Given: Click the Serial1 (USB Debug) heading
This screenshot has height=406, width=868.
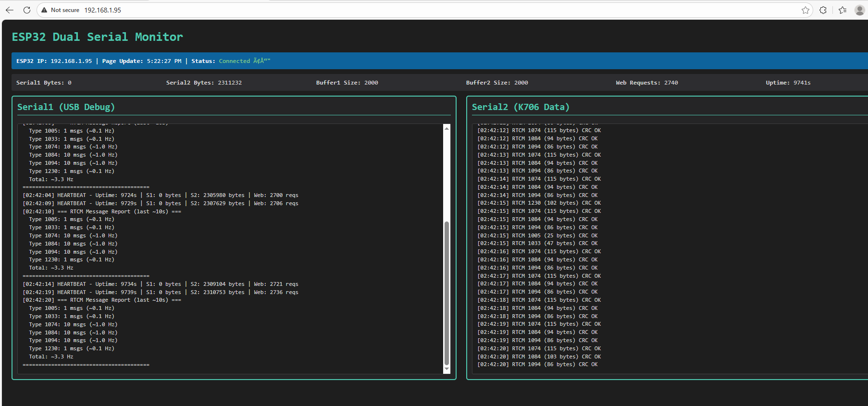Looking at the screenshot, I should [66, 107].
